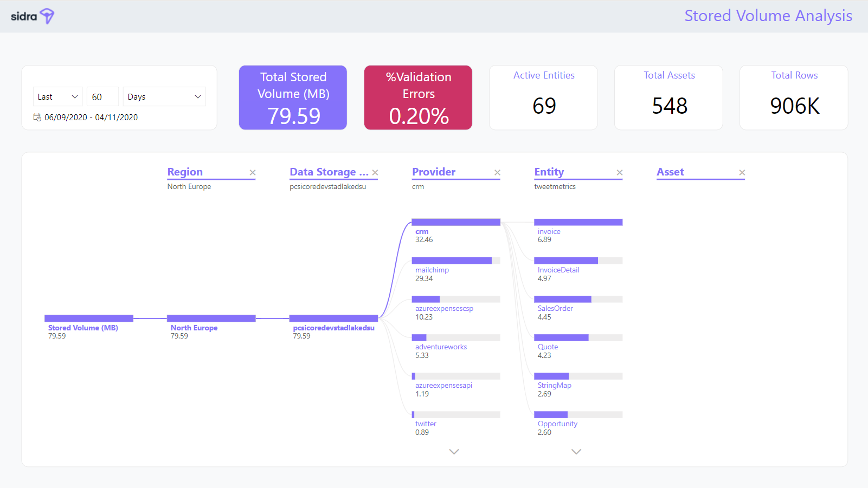
Task: Click the Total Stored Volume card
Action: (293, 97)
